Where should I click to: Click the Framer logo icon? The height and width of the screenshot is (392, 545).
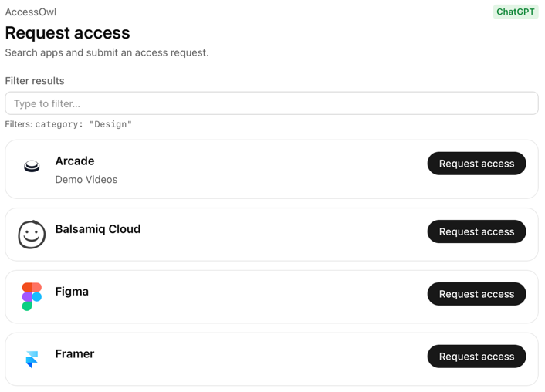coord(32,359)
